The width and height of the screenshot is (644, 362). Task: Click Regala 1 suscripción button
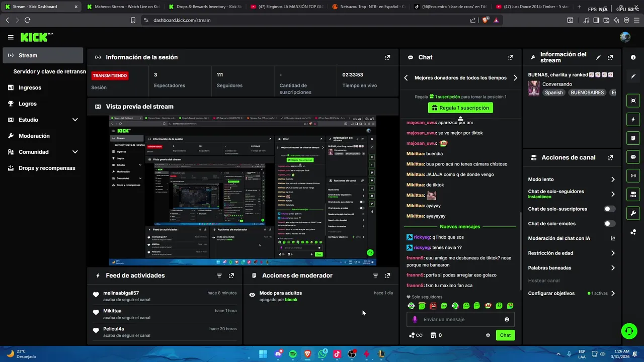click(460, 108)
